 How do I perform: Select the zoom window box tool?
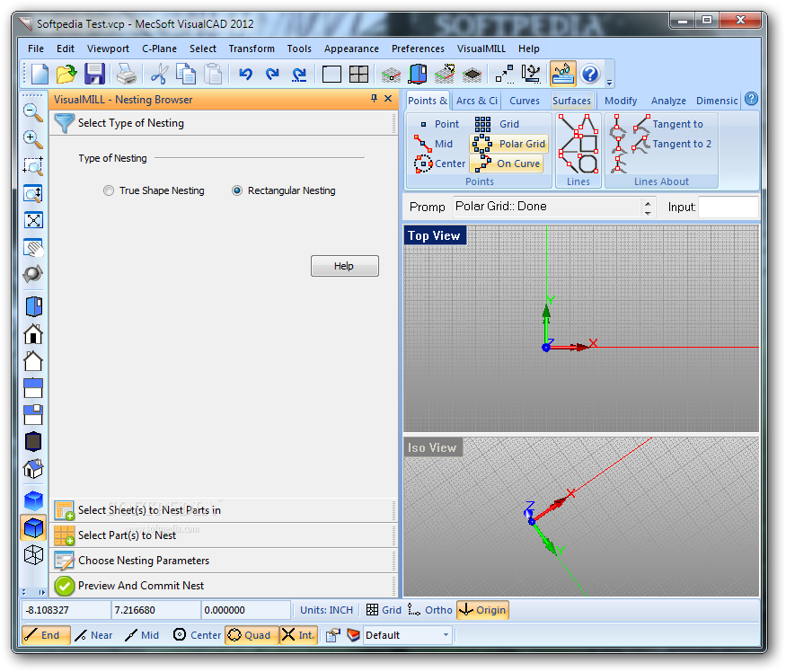pyautogui.click(x=33, y=166)
